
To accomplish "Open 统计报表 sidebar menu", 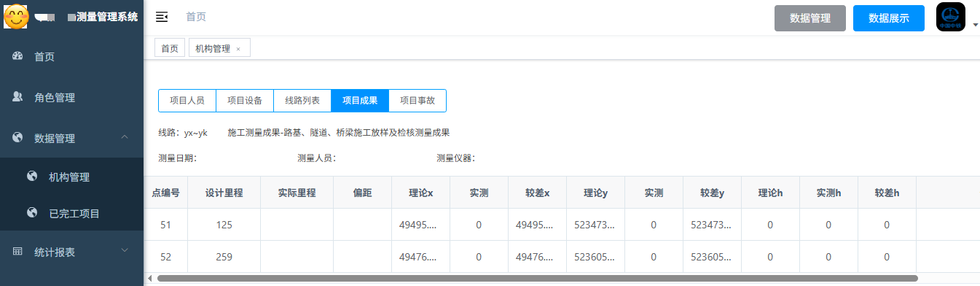I will (x=72, y=252).
